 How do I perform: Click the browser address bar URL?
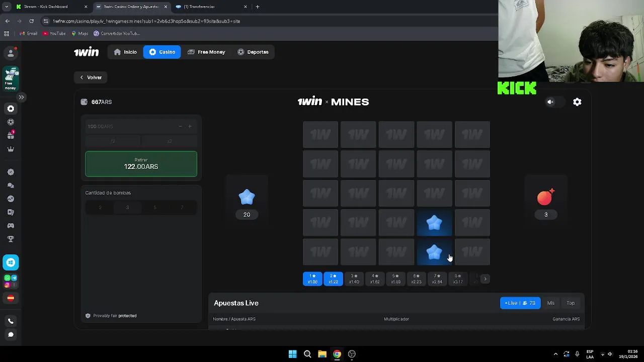[x=146, y=21]
